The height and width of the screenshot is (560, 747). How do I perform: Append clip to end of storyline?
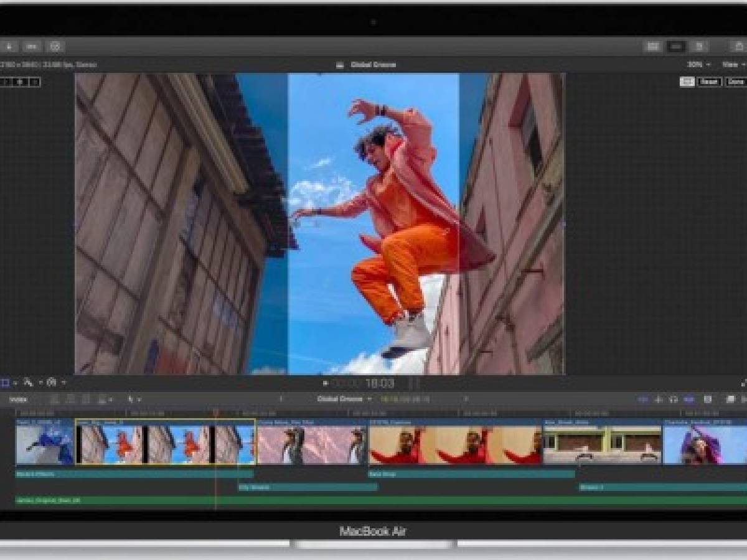click(86, 399)
